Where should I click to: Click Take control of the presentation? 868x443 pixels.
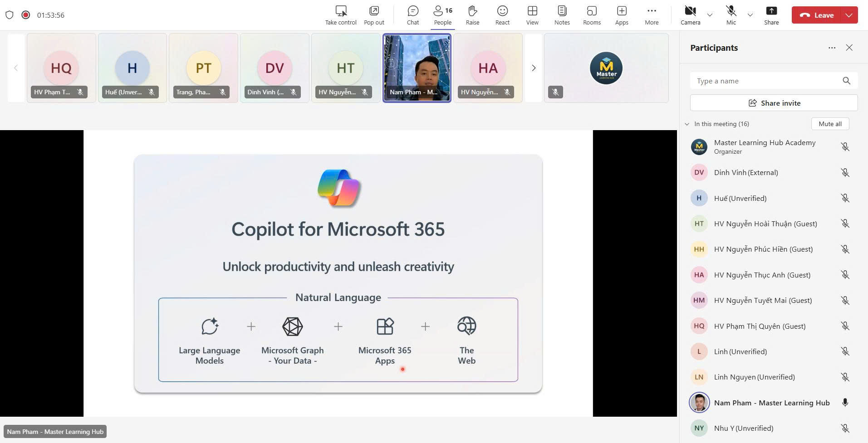341,15
